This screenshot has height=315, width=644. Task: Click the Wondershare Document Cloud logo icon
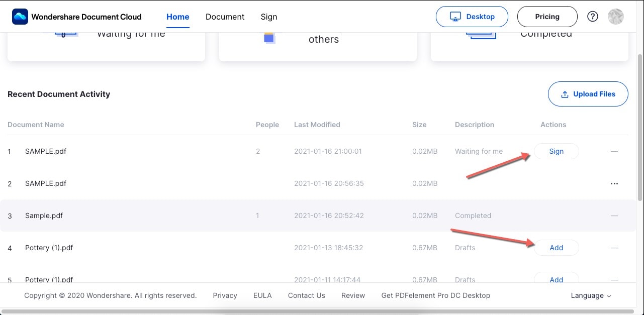click(20, 17)
